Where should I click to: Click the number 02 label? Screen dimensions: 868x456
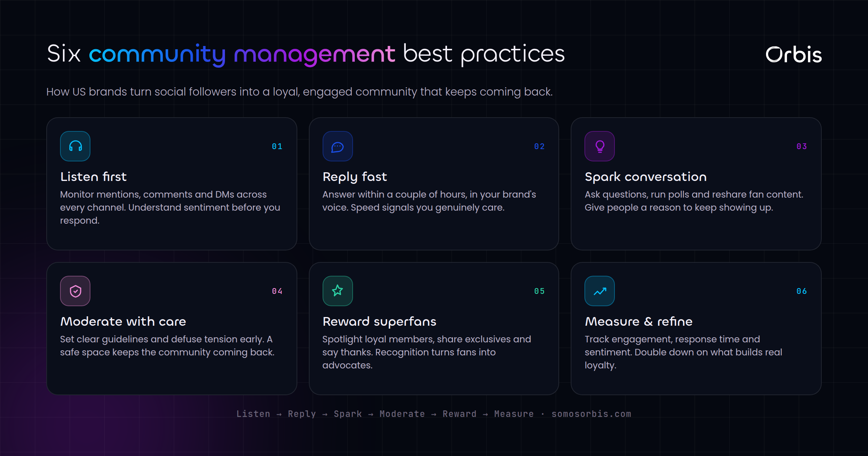(539, 146)
